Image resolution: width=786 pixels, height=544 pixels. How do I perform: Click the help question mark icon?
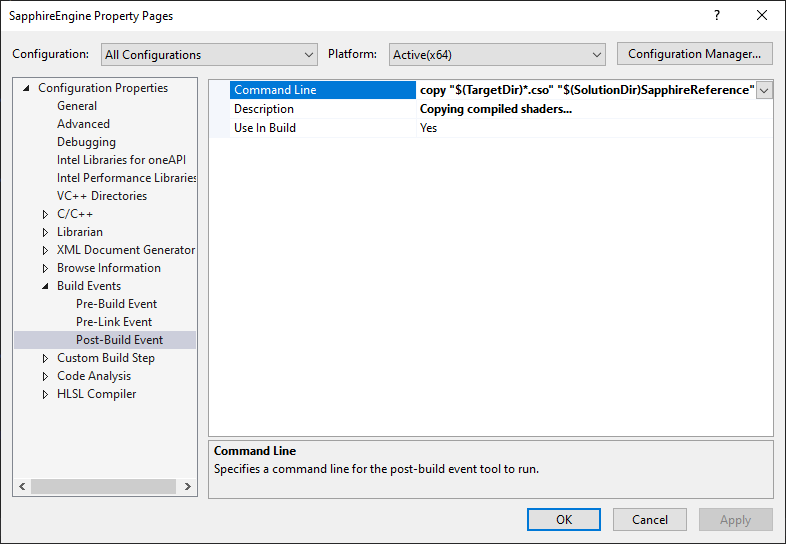[x=716, y=15]
